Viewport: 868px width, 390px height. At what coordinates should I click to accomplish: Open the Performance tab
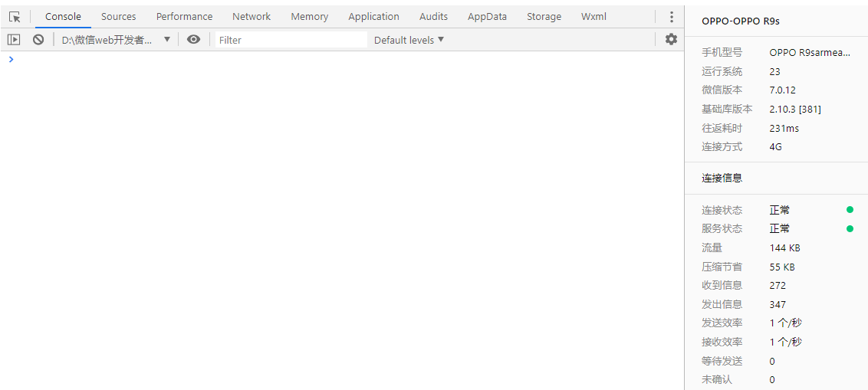pyautogui.click(x=184, y=17)
